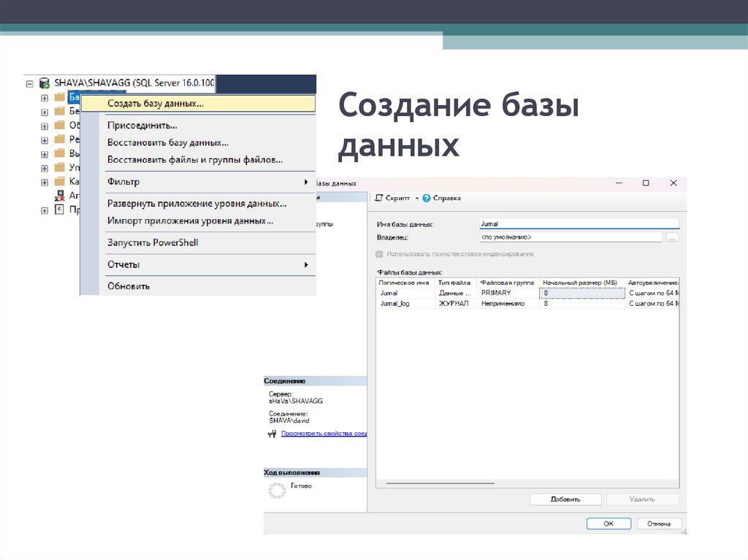The height and width of the screenshot is (560, 748).
Task: Click the SQL Server Agent icon
Action: click(x=60, y=196)
